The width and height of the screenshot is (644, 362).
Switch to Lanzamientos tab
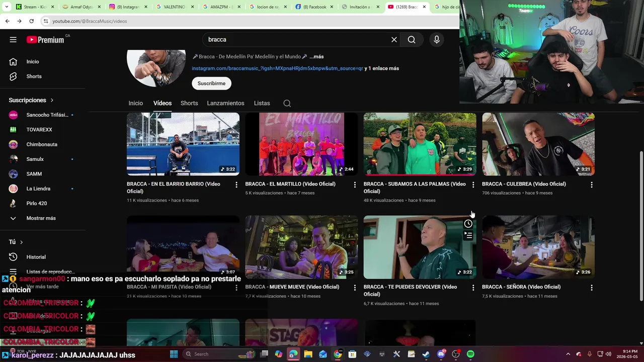pos(225,103)
